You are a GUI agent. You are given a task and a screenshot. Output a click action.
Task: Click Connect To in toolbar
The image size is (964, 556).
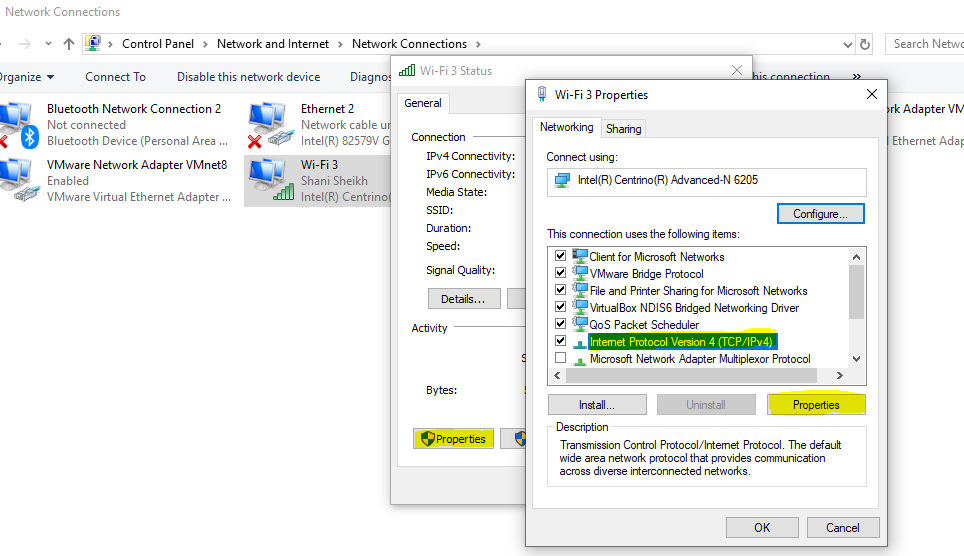tap(116, 77)
